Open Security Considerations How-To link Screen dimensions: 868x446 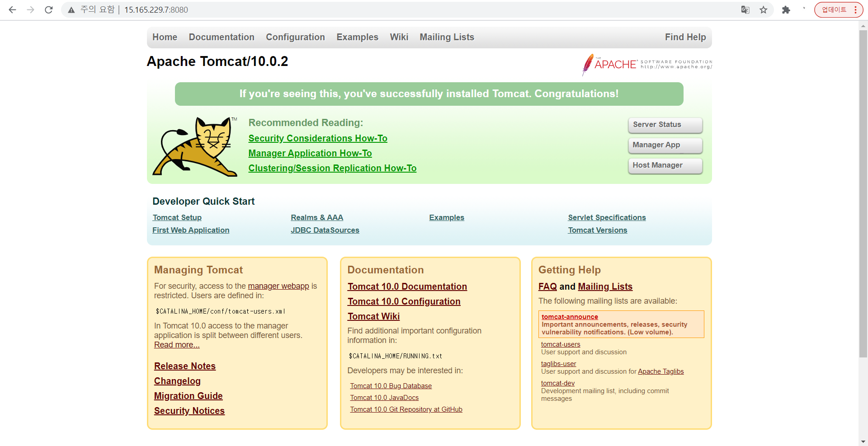coord(318,138)
